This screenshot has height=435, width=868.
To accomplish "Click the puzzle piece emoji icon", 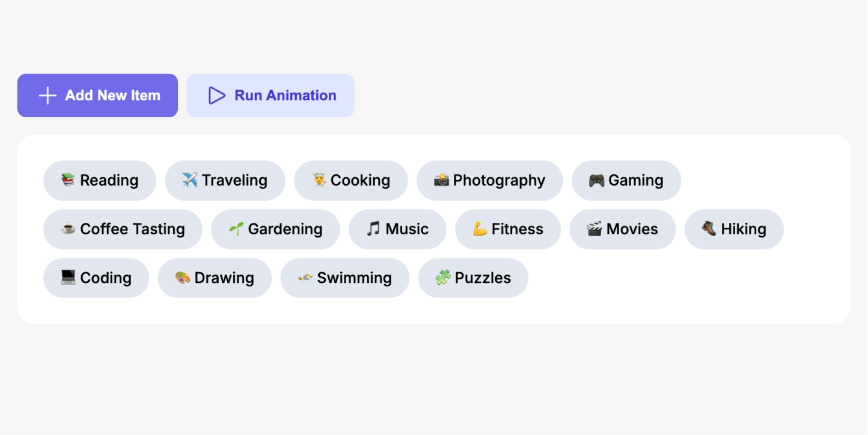I will coord(443,277).
